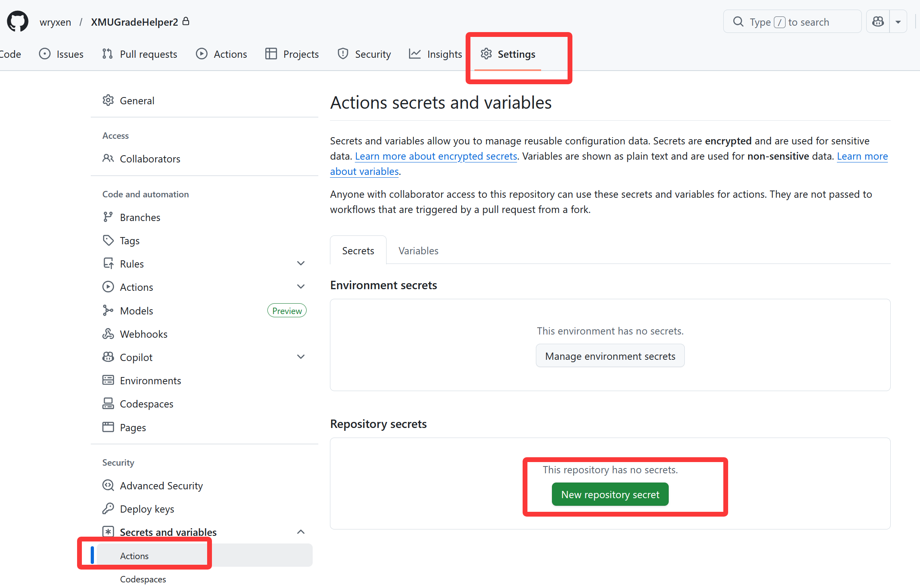920x588 pixels.
Task: Expand the Copilot sidebar section chevron
Action: (301, 357)
